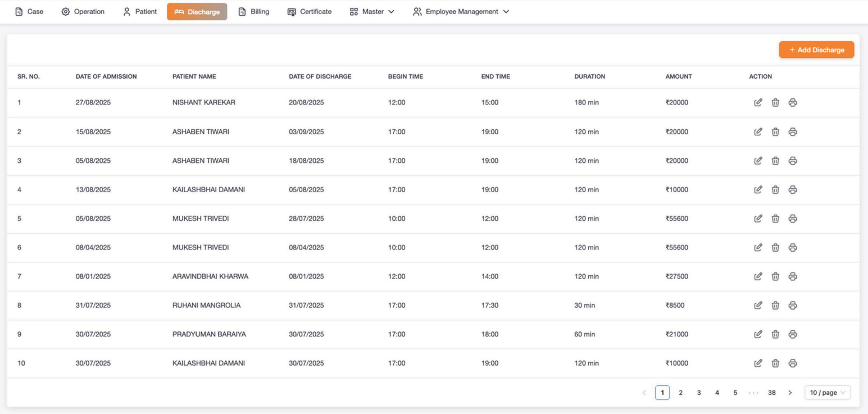This screenshot has width=868, height=414.
Task: Delete the ₹55600 record in row 5
Action: pyautogui.click(x=775, y=219)
